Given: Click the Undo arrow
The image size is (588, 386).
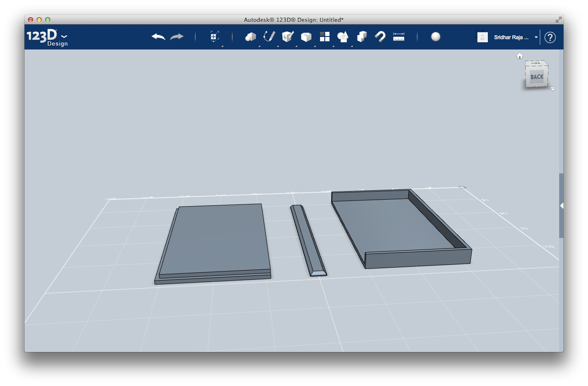Looking at the screenshot, I should click(157, 37).
